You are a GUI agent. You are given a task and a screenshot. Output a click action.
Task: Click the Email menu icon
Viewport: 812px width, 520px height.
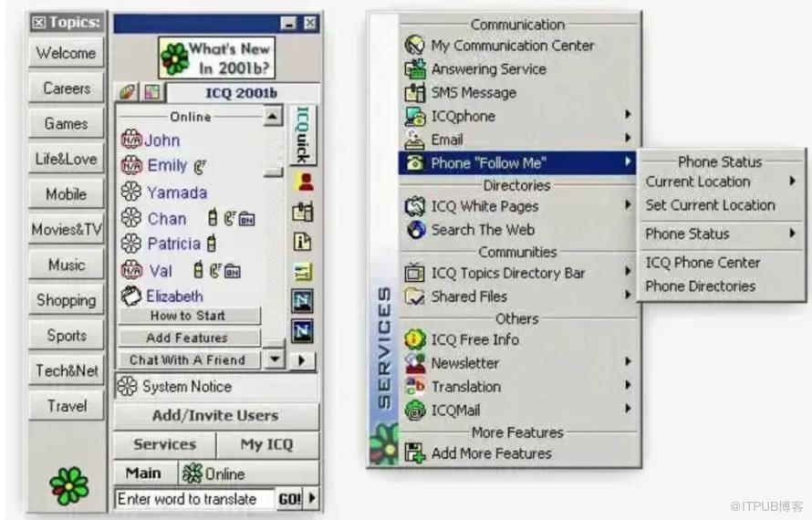click(x=415, y=140)
